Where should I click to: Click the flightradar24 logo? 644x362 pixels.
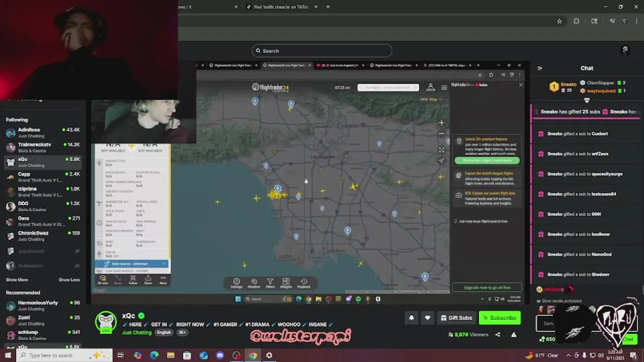coord(271,87)
